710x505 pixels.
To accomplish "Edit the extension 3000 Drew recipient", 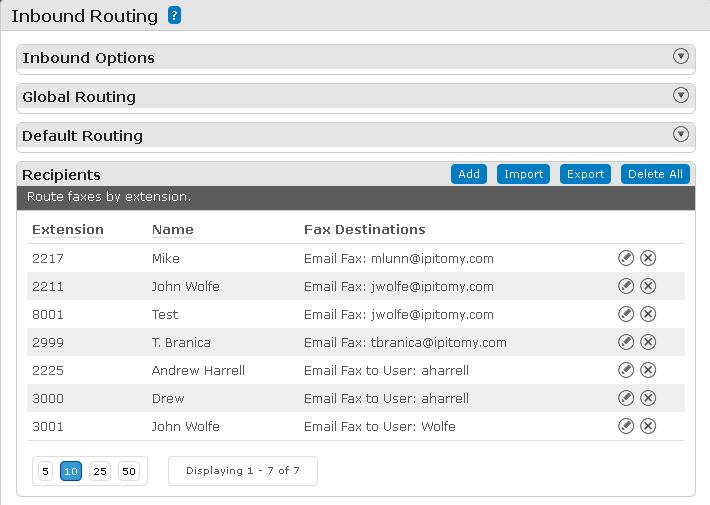I will pyautogui.click(x=626, y=399).
